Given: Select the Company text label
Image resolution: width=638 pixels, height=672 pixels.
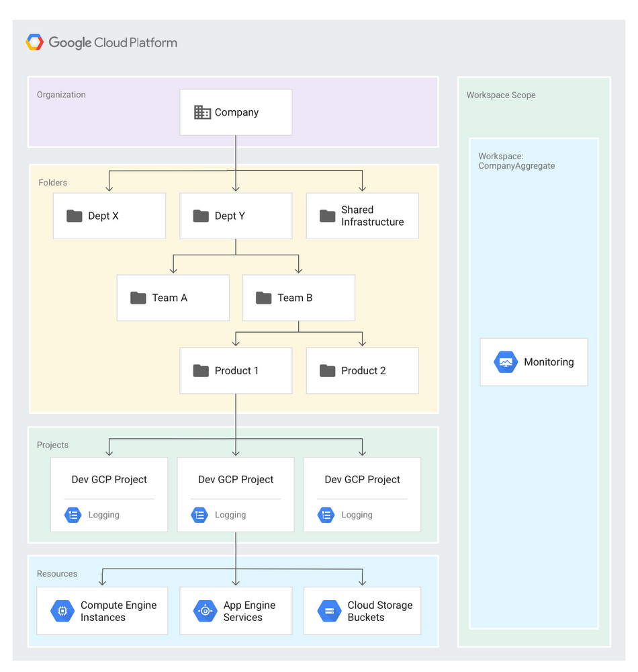Looking at the screenshot, I should [237, 113].
